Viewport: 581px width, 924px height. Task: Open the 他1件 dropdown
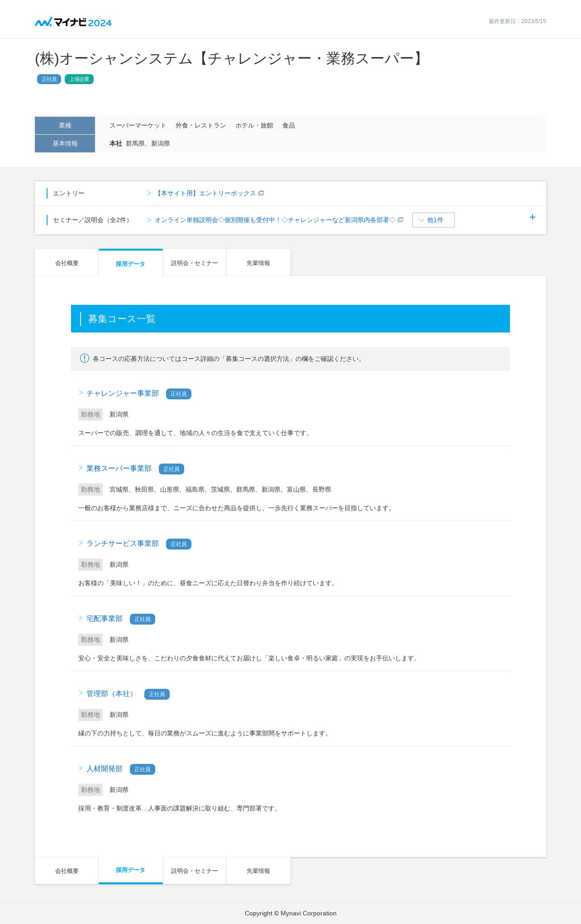[x=433, y=220]
